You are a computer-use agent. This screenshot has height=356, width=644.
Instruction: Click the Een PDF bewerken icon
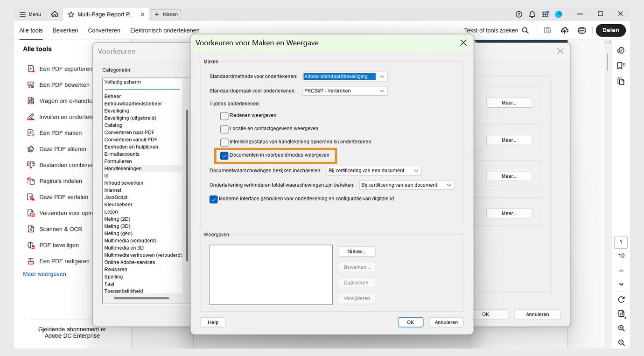click(31, 85)
